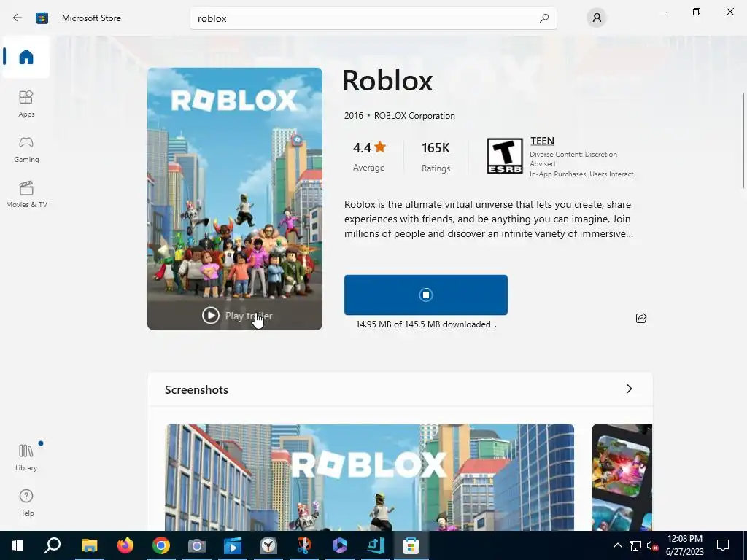
Task: Click the ESRB T rating badge
Action: click(x=505, y=156)
